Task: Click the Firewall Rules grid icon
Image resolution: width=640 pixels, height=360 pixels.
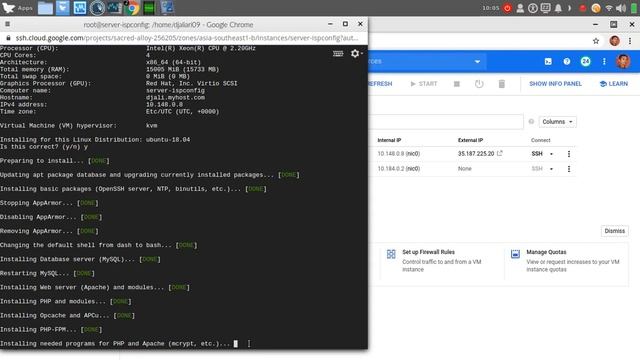Action: coord(391,254)
